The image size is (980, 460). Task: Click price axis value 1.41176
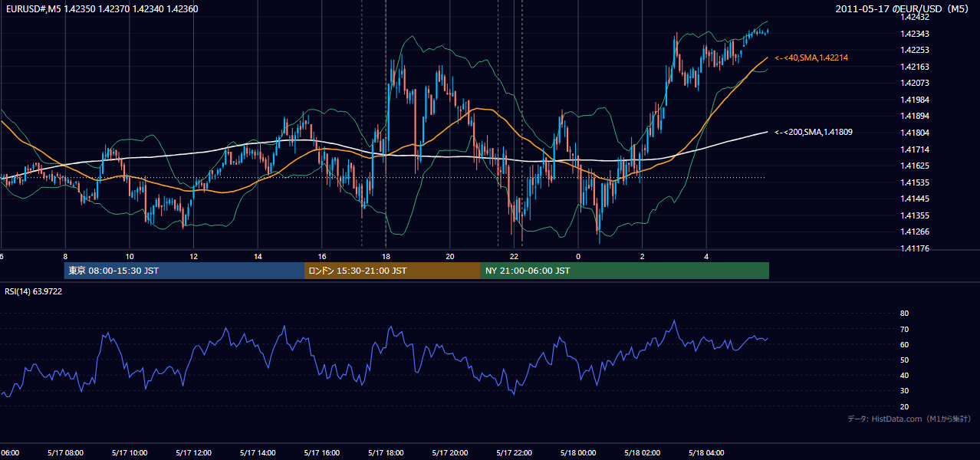pos(916,248)
